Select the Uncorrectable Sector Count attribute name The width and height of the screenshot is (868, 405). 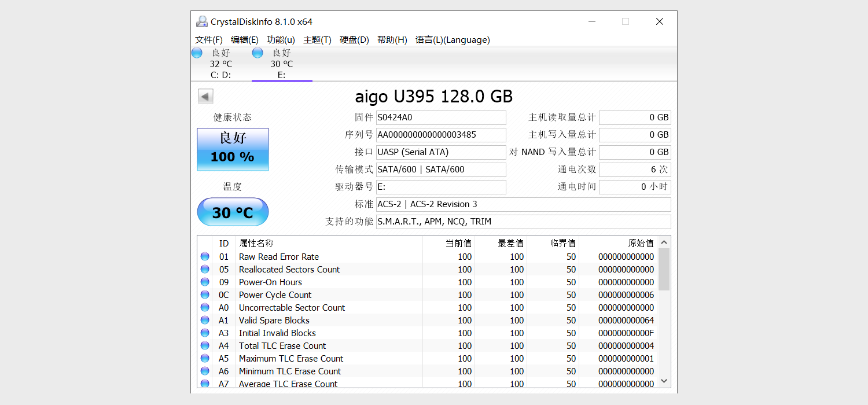(x=292, y=308)
